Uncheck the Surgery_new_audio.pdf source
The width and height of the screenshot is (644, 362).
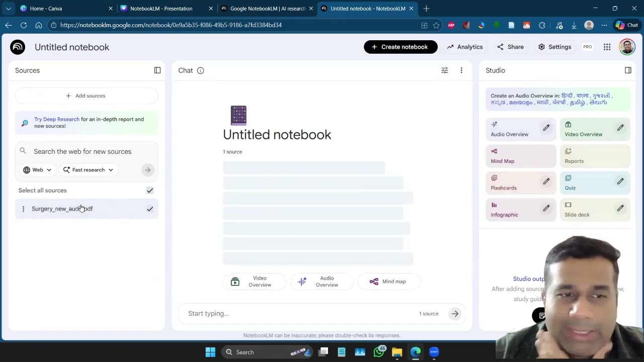(150, 209)
